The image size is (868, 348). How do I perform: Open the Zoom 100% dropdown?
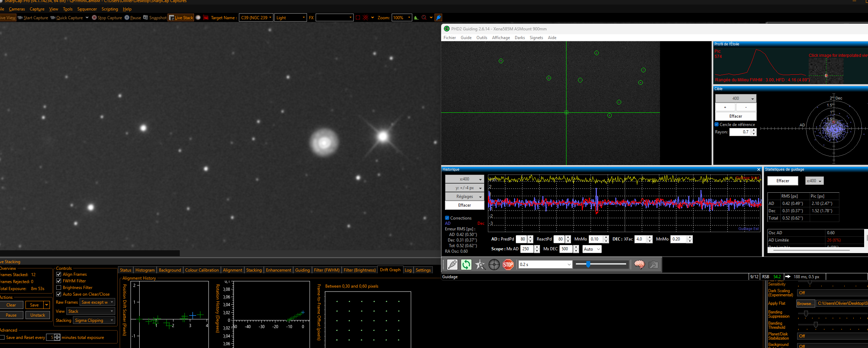(401, 17)
